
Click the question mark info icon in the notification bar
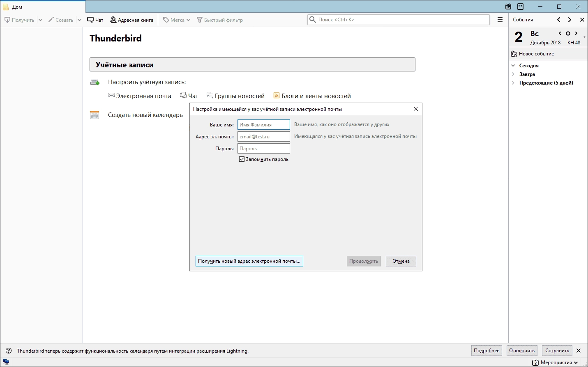pyautogui.click(x=9, y=351)
